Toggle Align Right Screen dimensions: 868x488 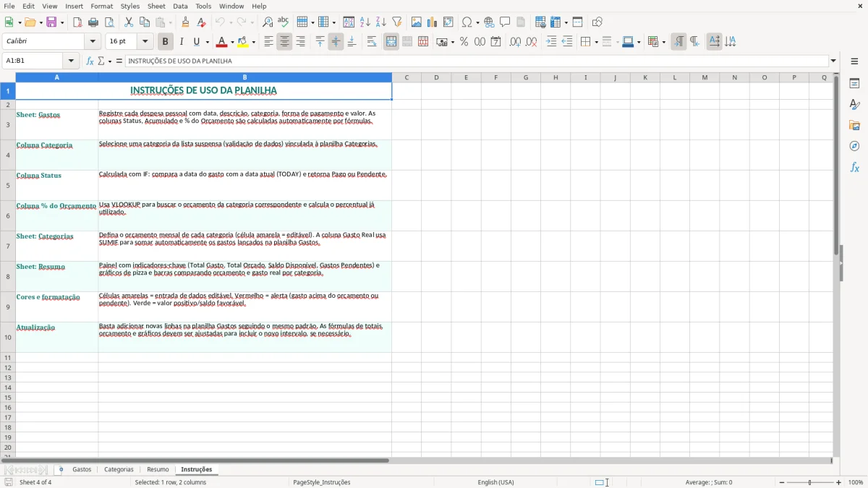[x=300, y=42]
